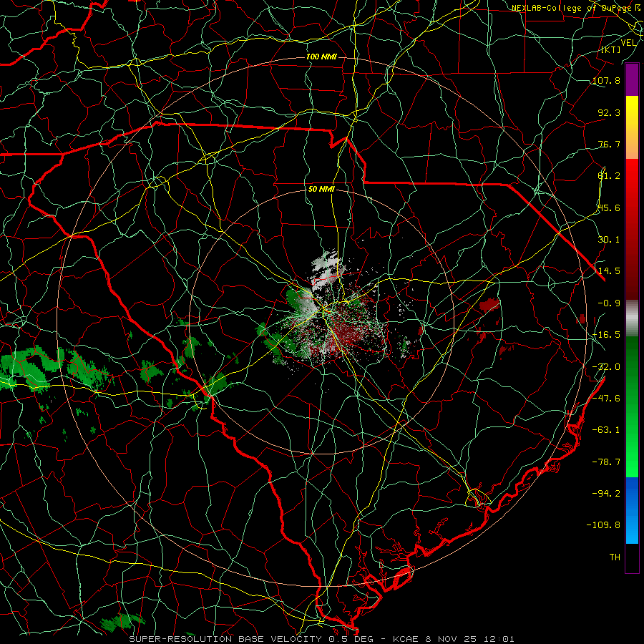The width and height of the screenshot is (644, 644).
Task: Click the 107.8 value on velocity scale
Action: [x=606, y=80]
